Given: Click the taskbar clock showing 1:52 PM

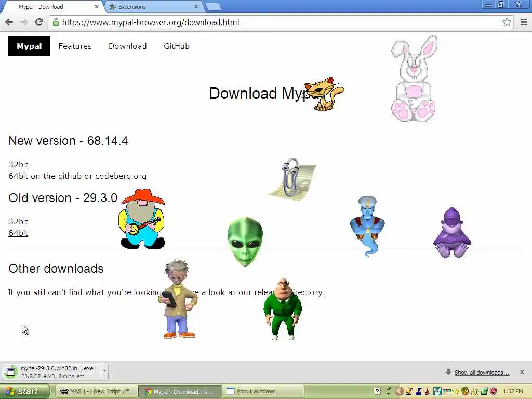Looking at the screenshot, I should (513, 391).
